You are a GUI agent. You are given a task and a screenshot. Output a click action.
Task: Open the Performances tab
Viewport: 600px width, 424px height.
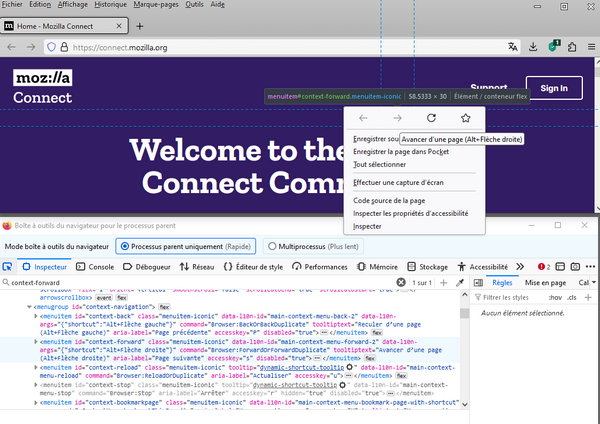(x=320, y=267)
